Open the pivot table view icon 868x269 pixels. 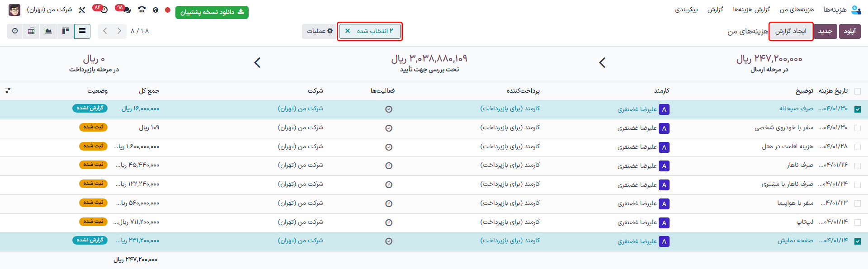coord(31,31)
